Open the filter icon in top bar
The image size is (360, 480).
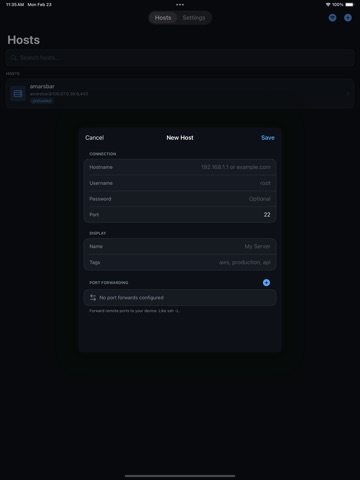click(x=332, y=18)
